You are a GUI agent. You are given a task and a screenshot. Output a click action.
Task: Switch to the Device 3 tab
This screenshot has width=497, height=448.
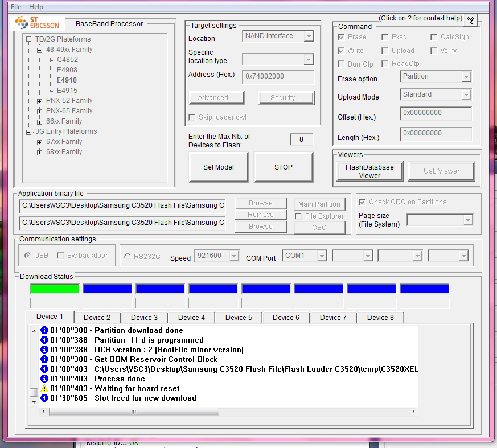coord(144,318)
